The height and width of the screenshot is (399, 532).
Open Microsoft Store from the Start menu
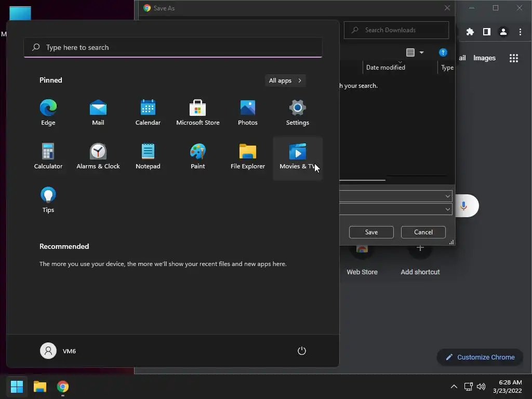pos(198,113)
